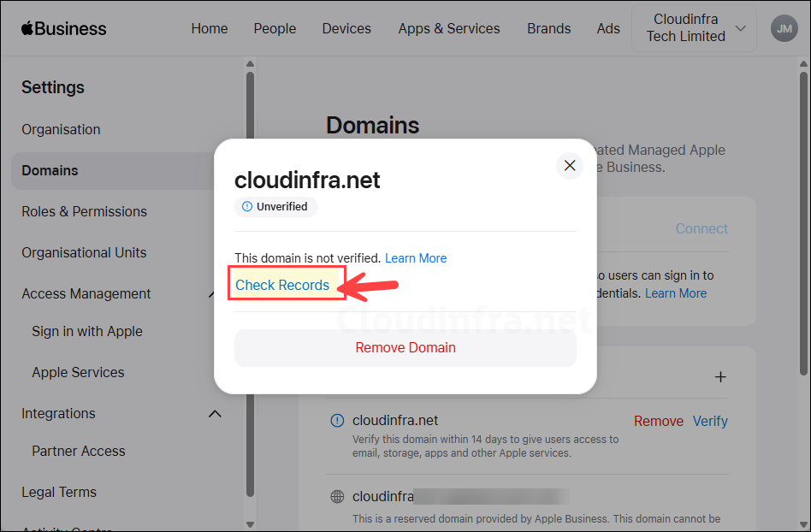Click Learn More beside credentials text

[676, 293]
